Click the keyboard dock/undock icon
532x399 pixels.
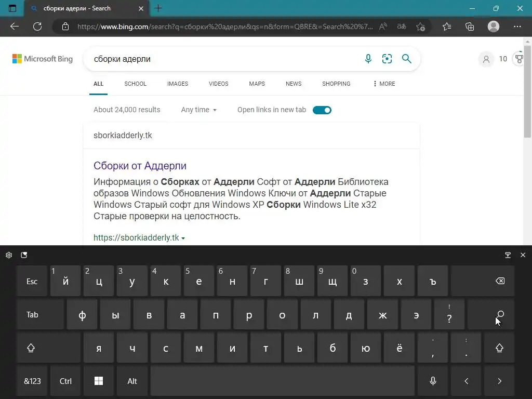(508, 255)
